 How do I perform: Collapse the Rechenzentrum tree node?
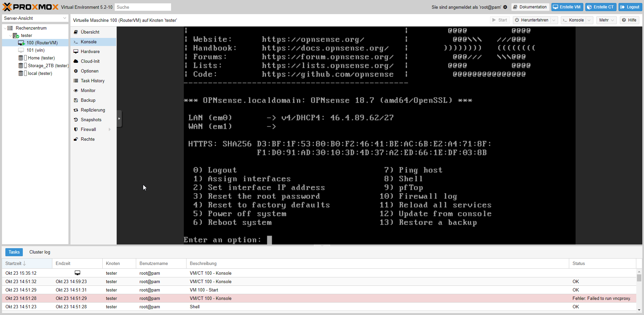pos(5,28)
